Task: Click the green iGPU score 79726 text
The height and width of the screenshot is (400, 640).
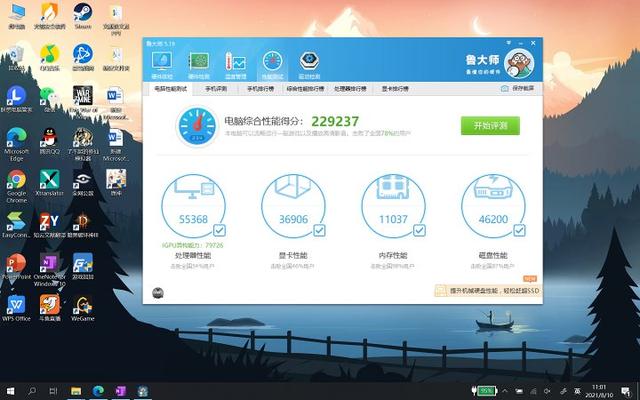Action: coord(193,245)
